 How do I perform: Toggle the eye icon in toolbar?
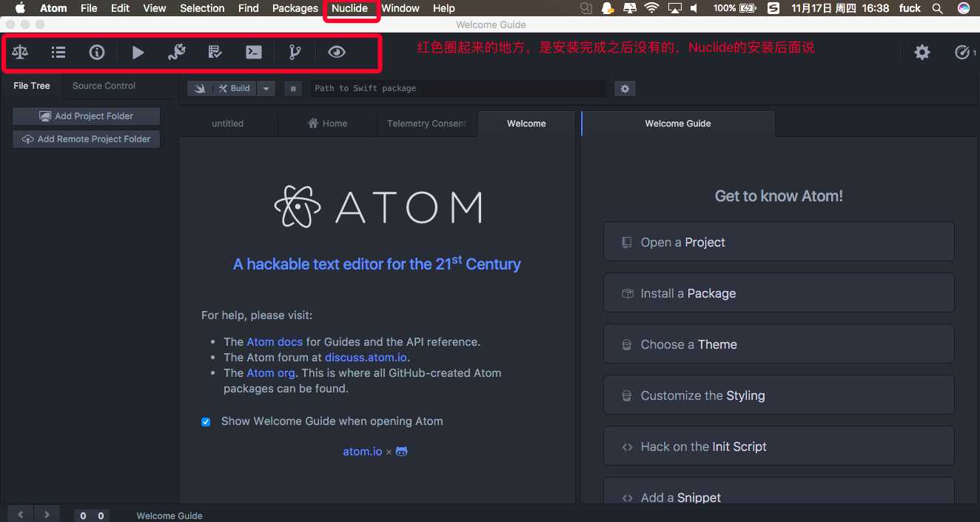(337, 53)
